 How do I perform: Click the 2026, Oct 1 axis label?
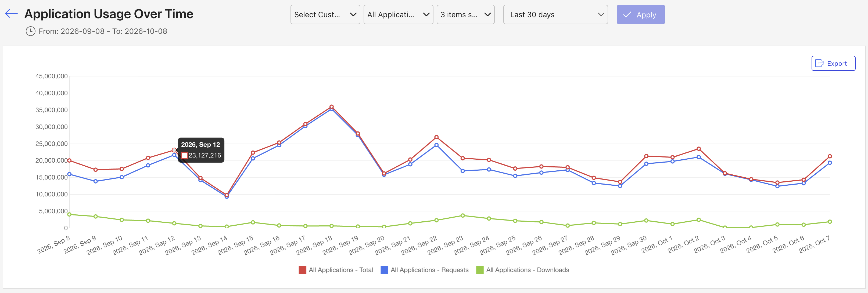(x=657, y=244)
